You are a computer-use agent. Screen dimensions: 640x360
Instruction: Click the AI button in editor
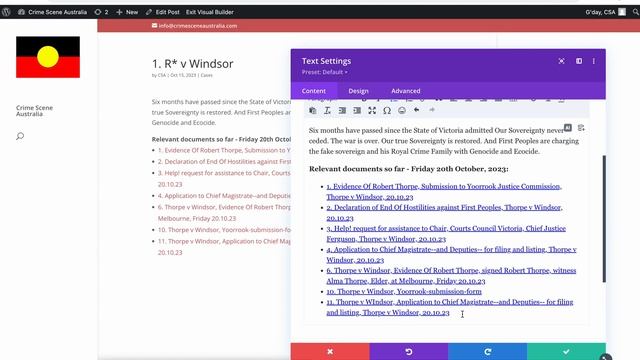(x=568, y=128)
